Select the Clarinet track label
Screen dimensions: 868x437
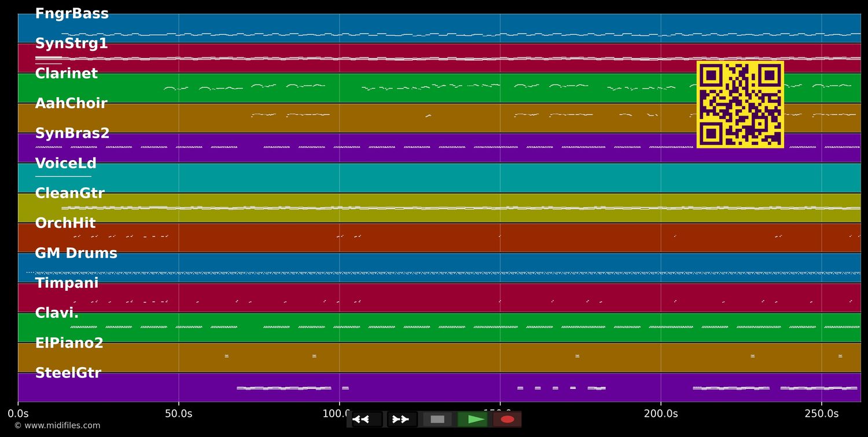[x=67, y=74]
